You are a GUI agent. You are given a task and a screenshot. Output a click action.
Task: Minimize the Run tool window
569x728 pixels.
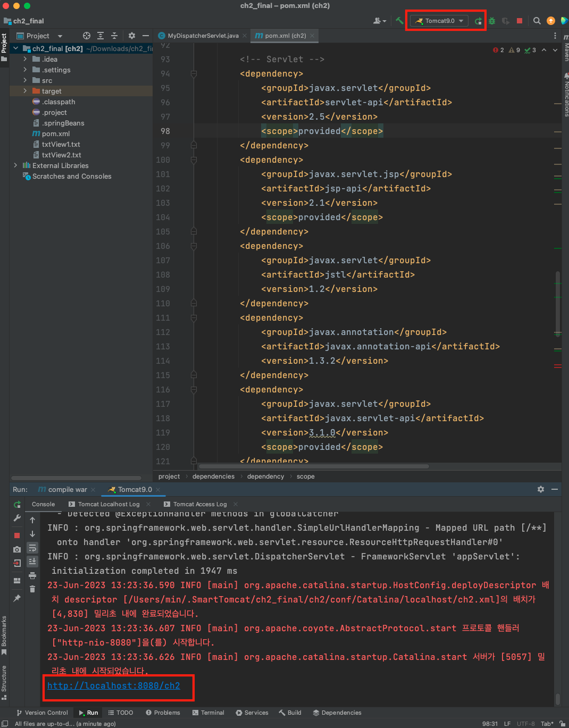555,489
